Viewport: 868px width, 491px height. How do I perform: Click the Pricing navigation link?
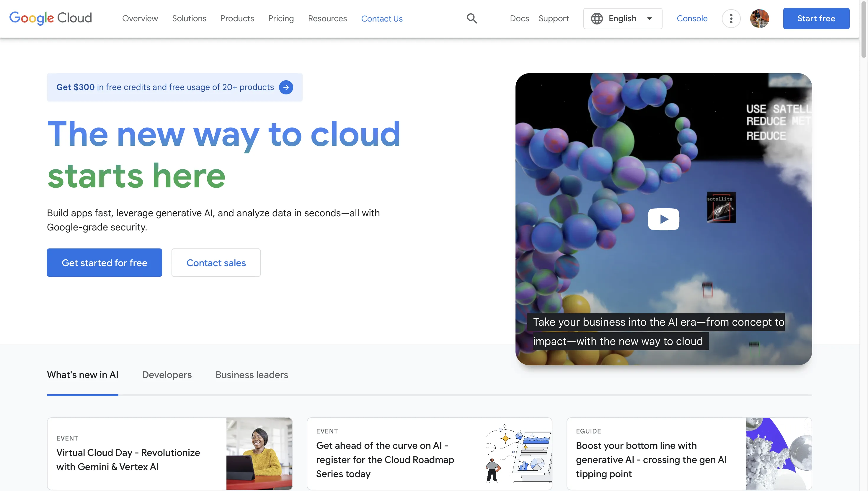click(281, 19)
